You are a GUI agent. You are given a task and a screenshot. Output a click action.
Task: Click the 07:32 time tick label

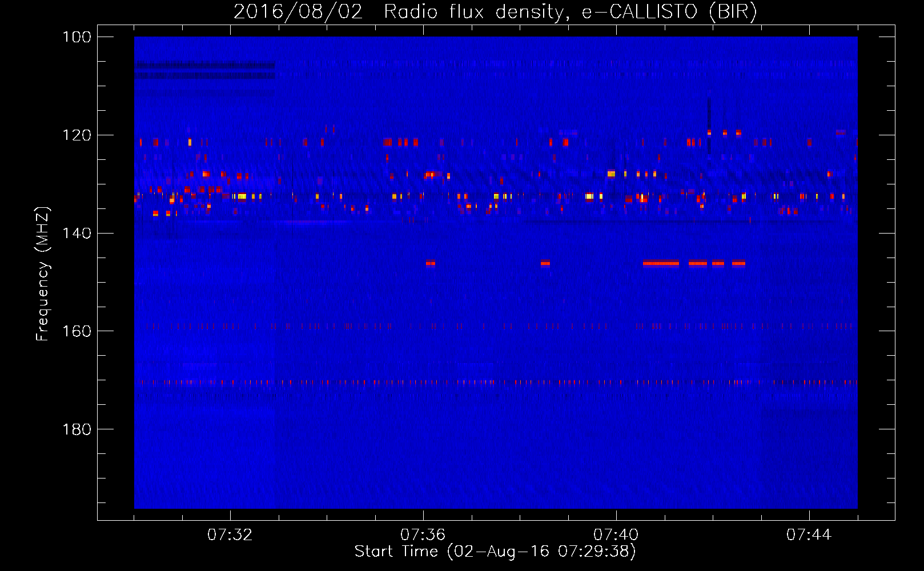coord(230,535)
